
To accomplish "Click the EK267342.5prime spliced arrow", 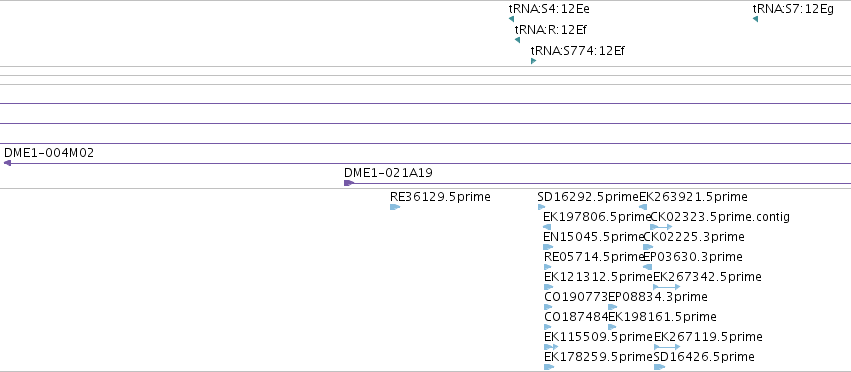I will 666,287.
